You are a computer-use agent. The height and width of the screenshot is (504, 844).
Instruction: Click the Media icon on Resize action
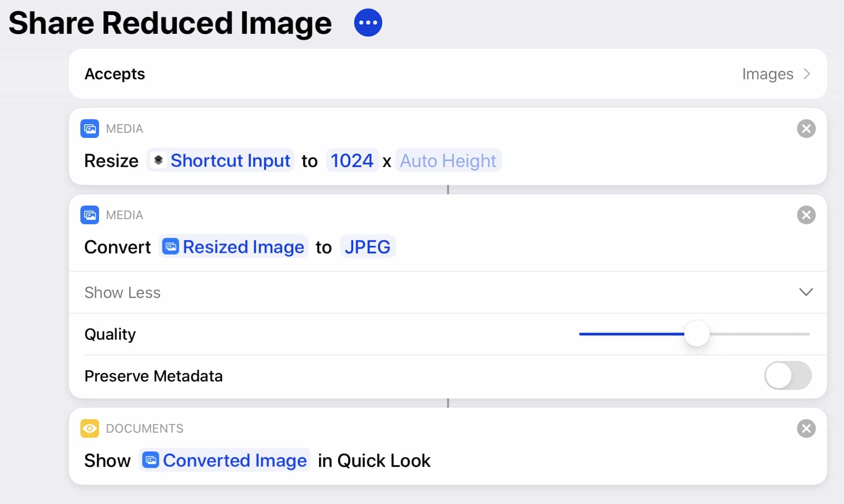[90, 129]
